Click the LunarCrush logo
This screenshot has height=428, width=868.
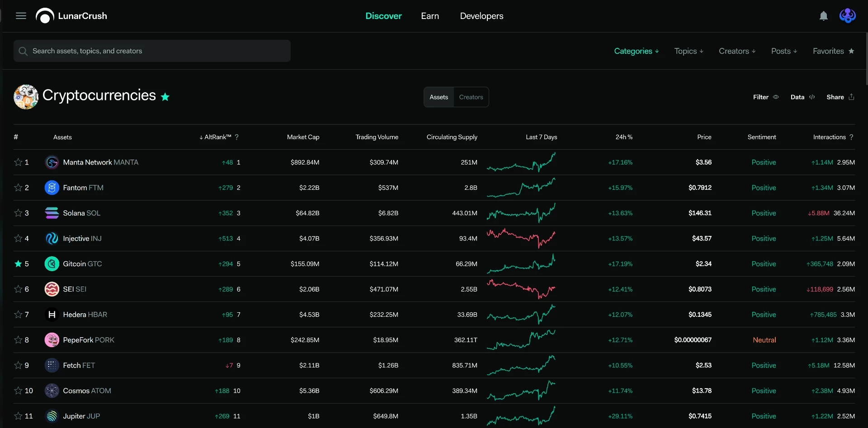click(x=71, y=16)
